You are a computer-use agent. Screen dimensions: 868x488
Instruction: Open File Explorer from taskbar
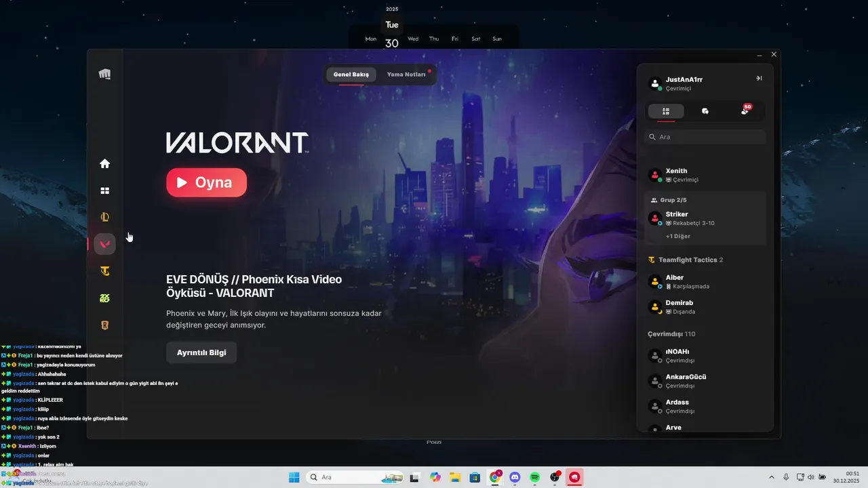pos(455,477)
